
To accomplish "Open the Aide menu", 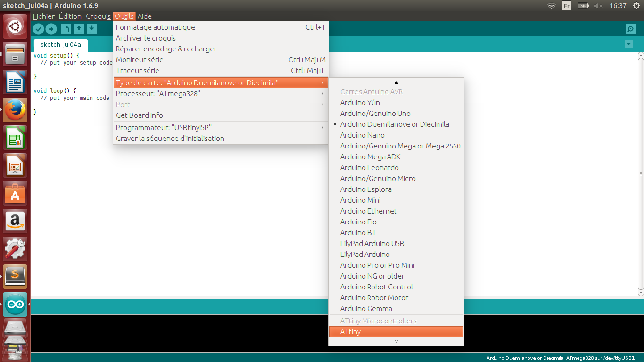I will coord(145,16).
